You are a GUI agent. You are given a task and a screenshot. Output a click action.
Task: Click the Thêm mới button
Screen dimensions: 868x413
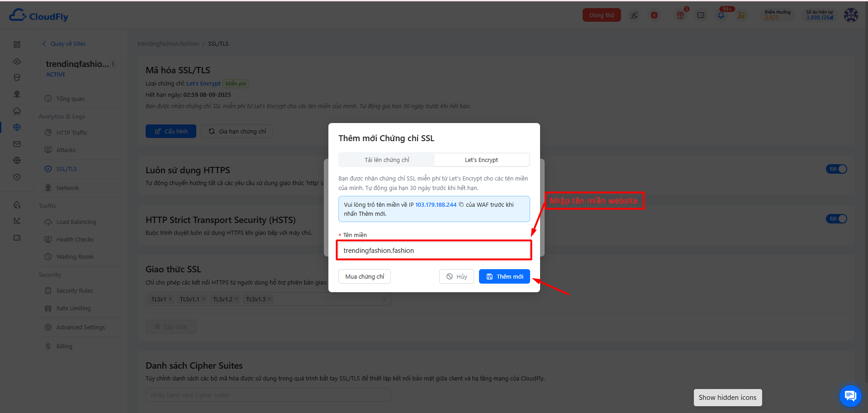(x=504, y=276)
